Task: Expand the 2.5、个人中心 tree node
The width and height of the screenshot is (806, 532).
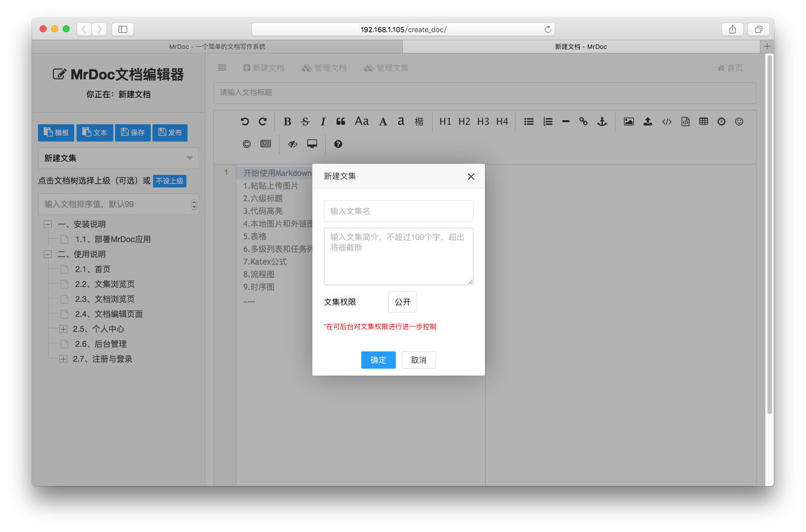Action: (x=63, y=329)
